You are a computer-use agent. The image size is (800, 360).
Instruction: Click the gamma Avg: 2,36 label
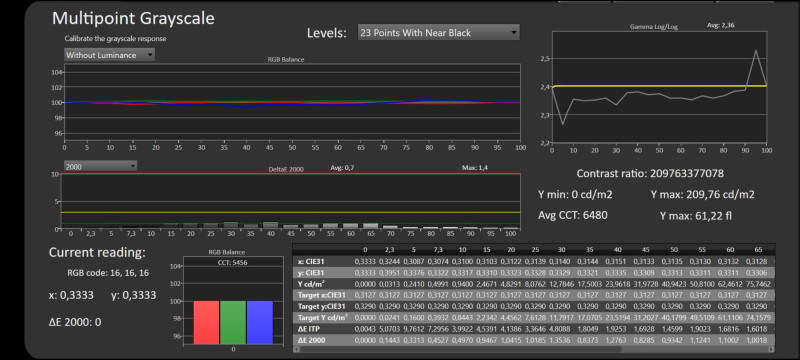coord(720,24)
